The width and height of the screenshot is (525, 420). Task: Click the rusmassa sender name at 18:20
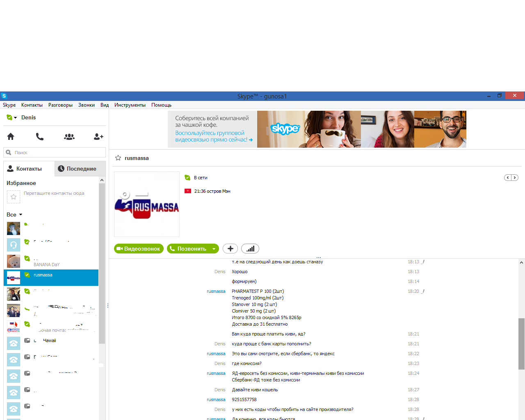216,291
